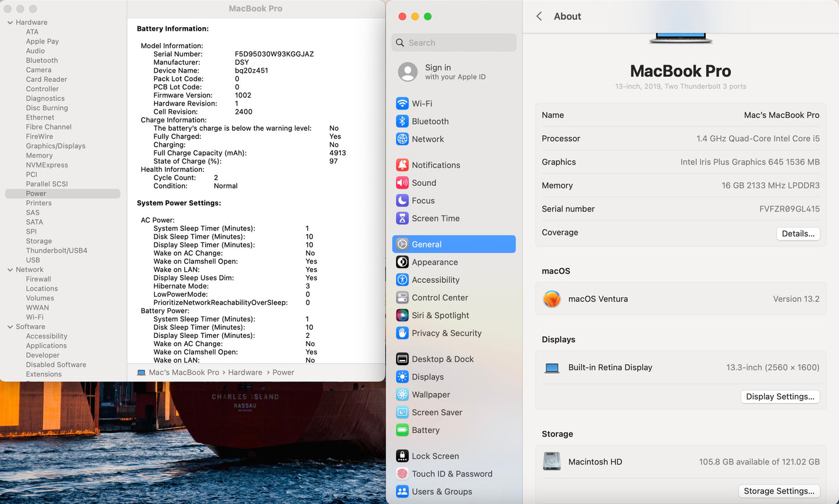Go back with the About back chevron

click(539, 16)
